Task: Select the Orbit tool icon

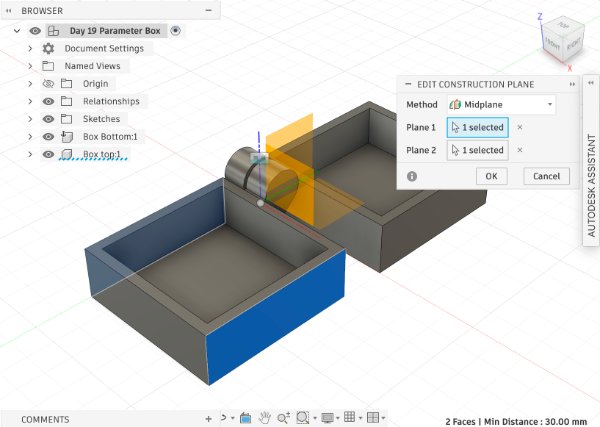Action: click(223, 417)
